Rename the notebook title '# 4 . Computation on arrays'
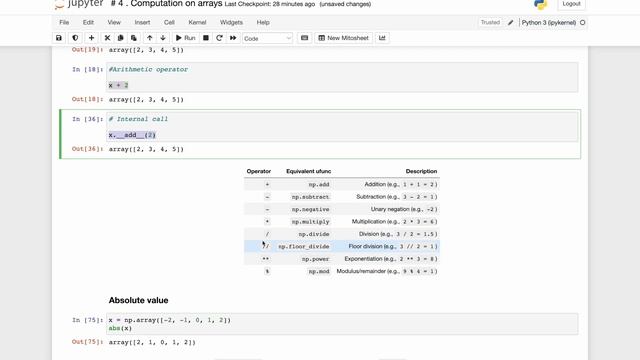 click(167, 4)
